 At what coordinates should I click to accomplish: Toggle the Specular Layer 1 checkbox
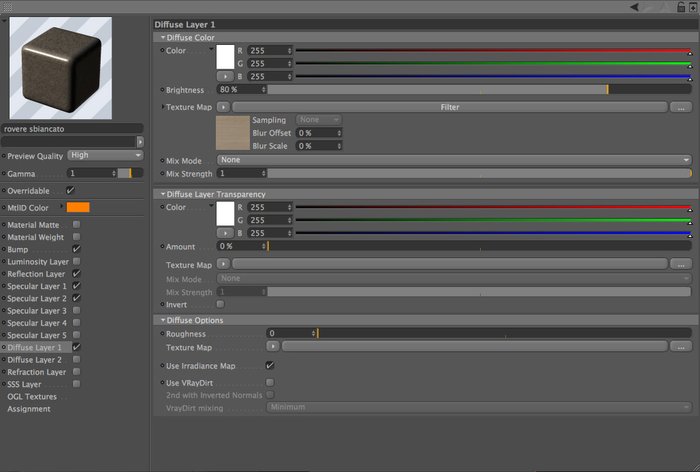click(x=76, y=286)
